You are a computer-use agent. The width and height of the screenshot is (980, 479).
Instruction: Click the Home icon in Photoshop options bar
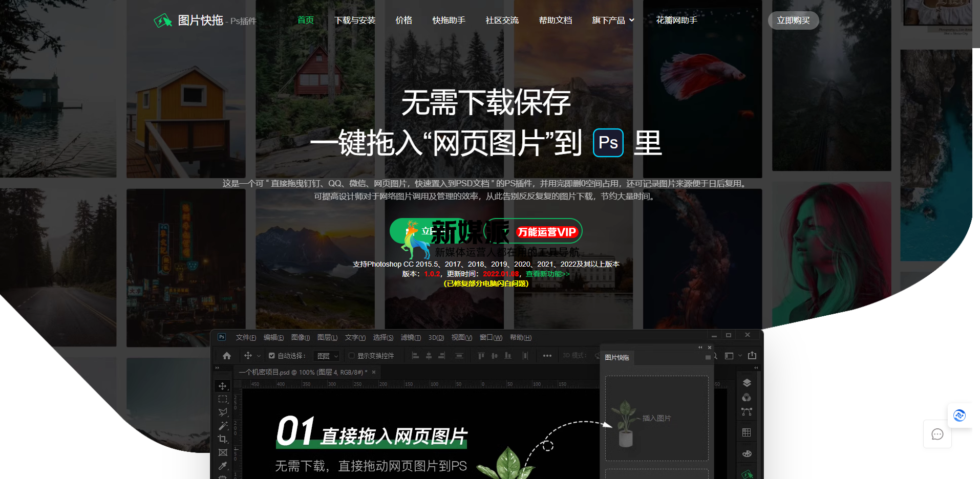coord(227,356)
